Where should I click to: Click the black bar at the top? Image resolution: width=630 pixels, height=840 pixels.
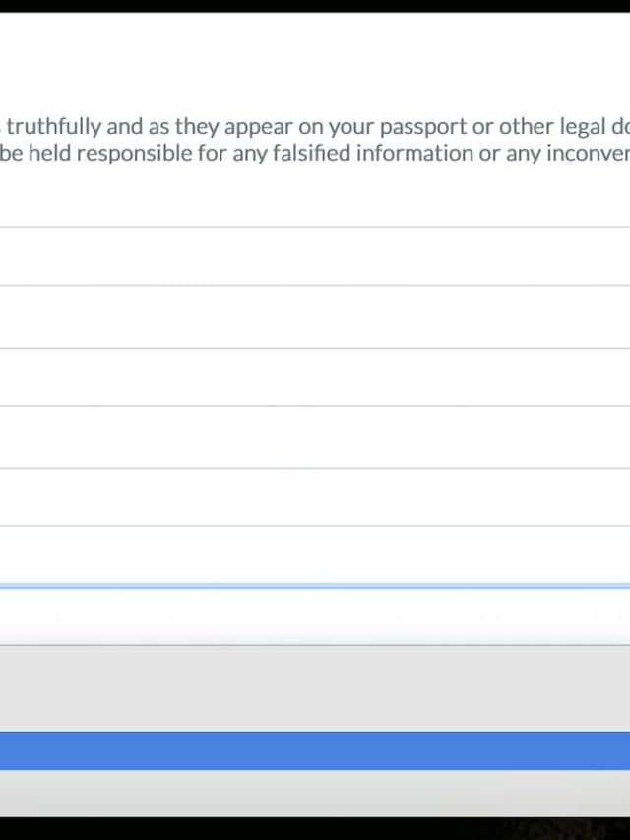[315, 5]
